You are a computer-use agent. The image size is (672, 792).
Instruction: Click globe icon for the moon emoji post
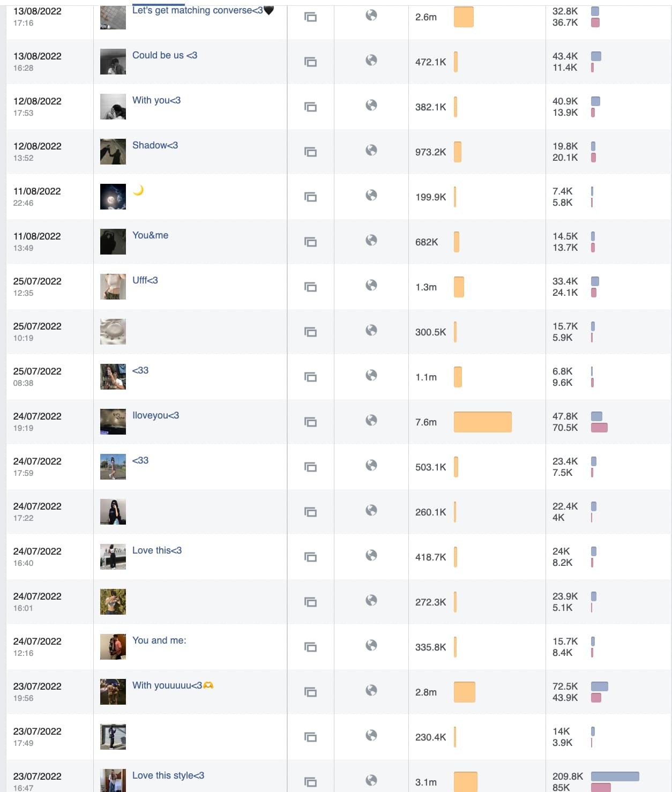point(371,195)
